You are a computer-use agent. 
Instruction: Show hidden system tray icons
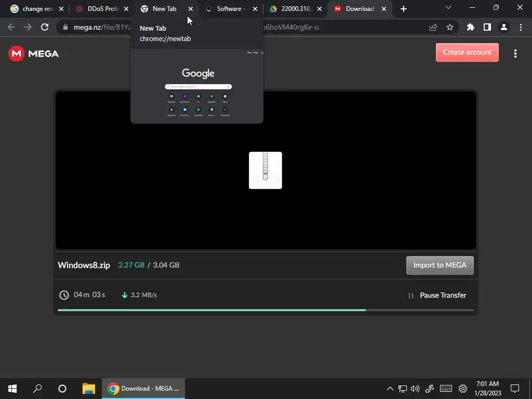(390, 389)
